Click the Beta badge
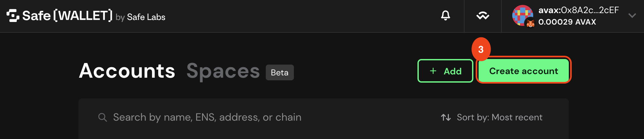Screen dimensions: 644x139 [x=280, y=72]
